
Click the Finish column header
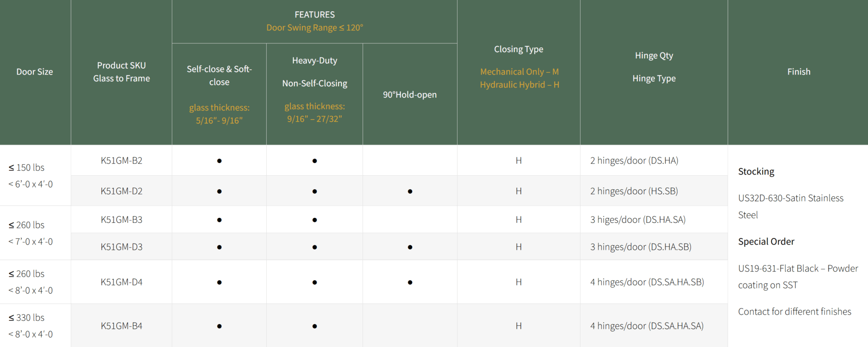click(x=798, y=72)
